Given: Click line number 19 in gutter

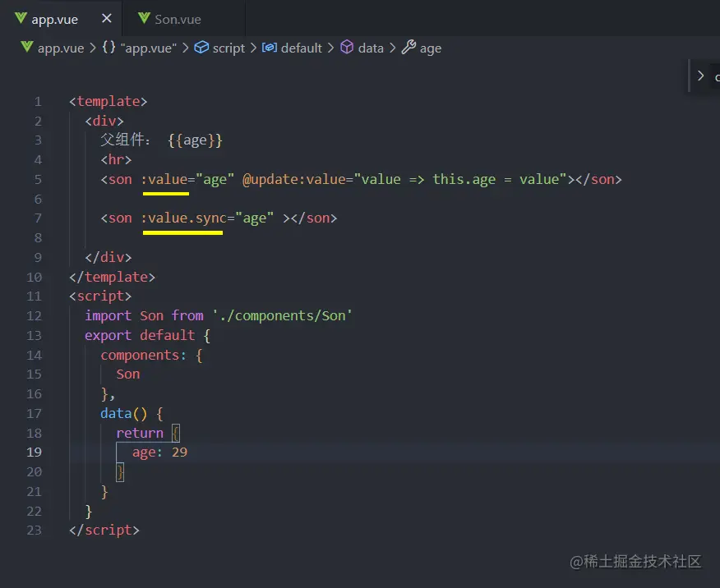Looking at the screenshot, I should [35, 452].
